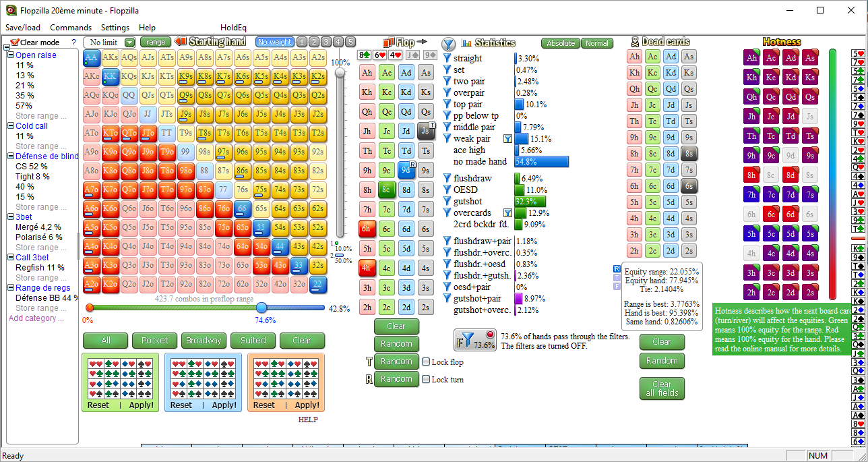This screenshot has width=868, height=462.
Task: Toggle the funnel beside the 'flushdraw' stat
Action: coord(447,179)
